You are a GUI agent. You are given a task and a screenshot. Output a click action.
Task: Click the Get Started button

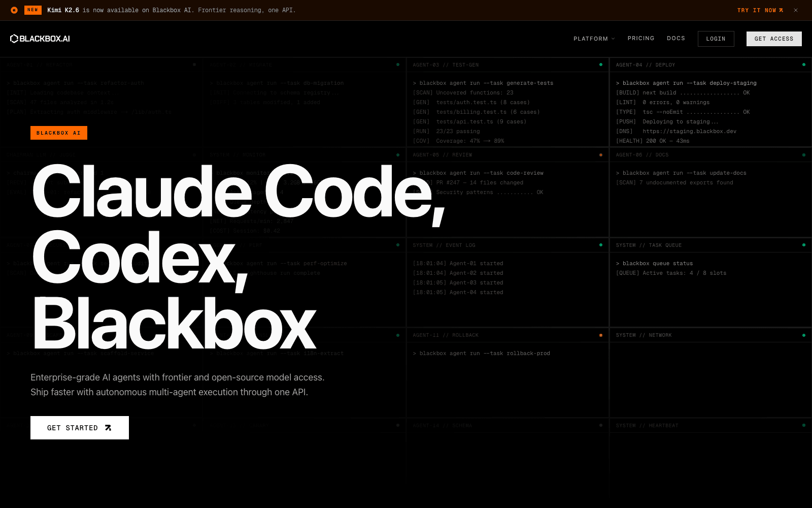click(x=80, y=428)
